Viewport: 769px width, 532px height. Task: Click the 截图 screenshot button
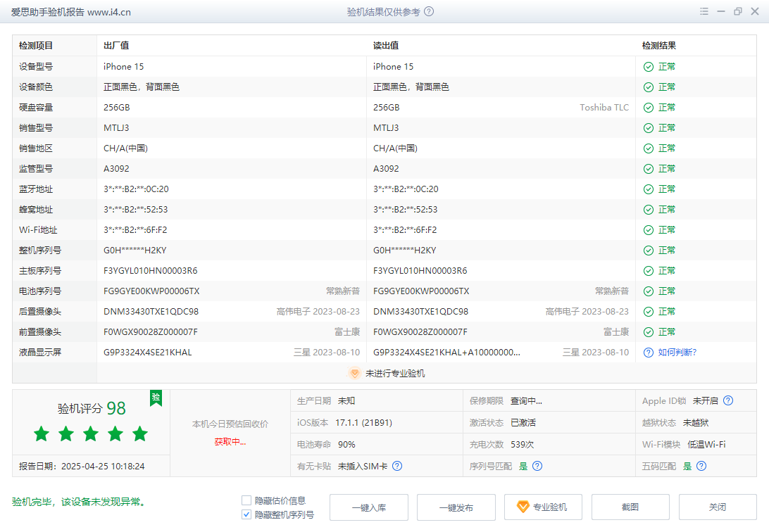pos(631,507)
